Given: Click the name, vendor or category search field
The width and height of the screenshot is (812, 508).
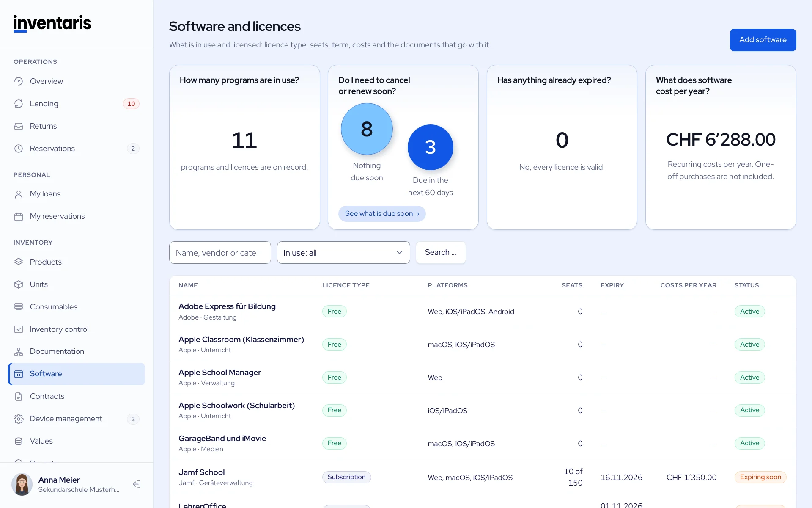Looking at the screenshot, I should point(220,253).
